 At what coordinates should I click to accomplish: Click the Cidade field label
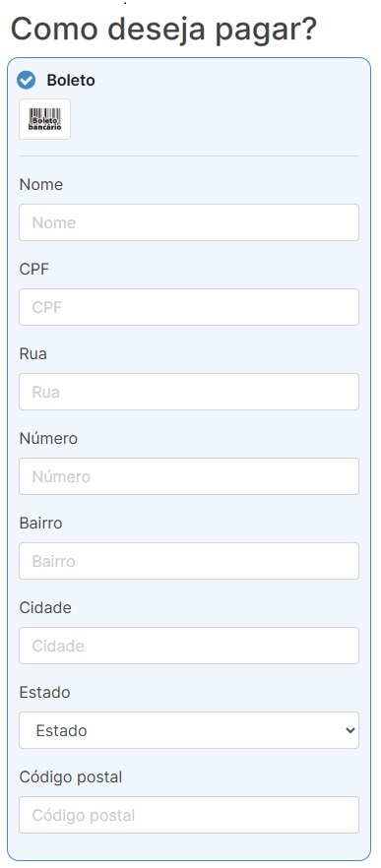click(x=45, y=608)
